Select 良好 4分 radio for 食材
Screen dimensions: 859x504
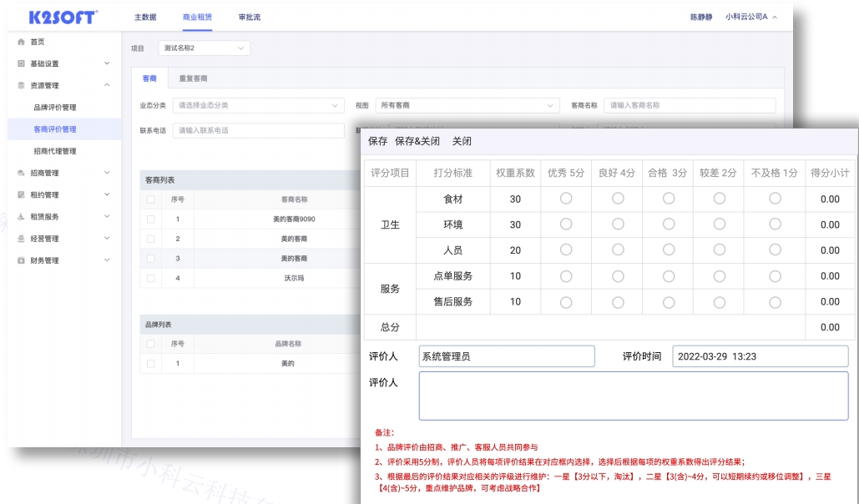click(618, 199)
